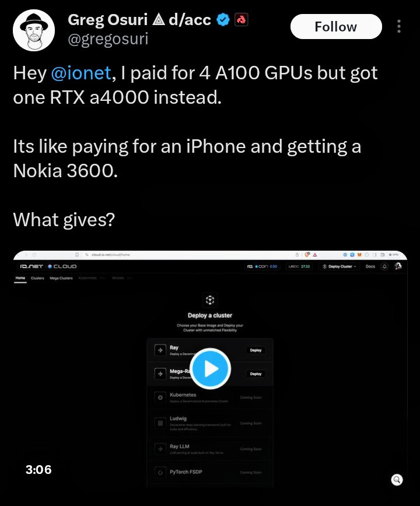Open the Docs link in header
Screen dimensions: 420x506
pyautogui.click(x=370, y=266)
